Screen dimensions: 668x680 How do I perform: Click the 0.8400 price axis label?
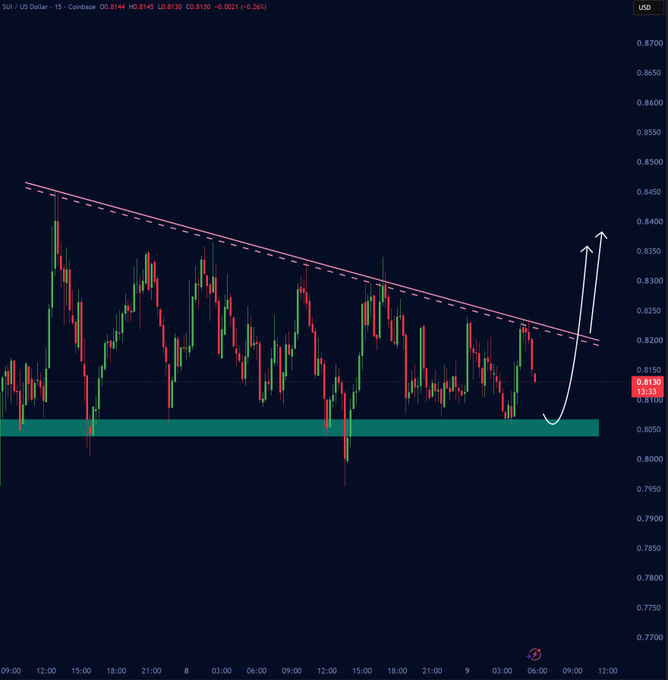pos(649,221)
